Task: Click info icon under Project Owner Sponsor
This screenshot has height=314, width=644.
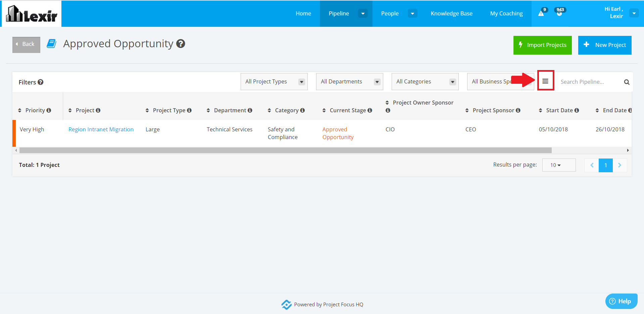Action: (x=388, y=110)
